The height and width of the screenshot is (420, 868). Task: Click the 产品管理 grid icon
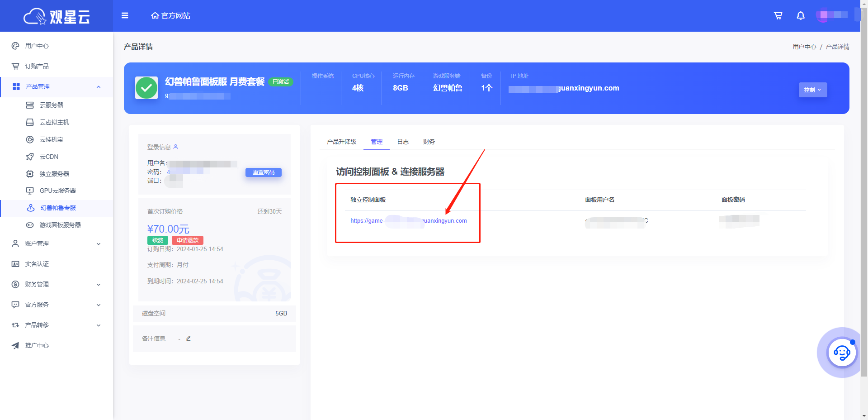pos(16,86)
